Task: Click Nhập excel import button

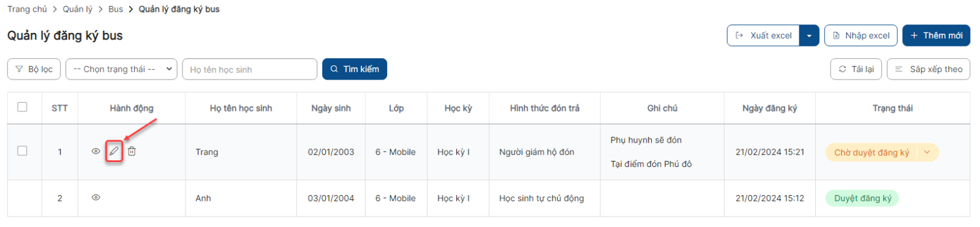Action: tap(861, 35)
